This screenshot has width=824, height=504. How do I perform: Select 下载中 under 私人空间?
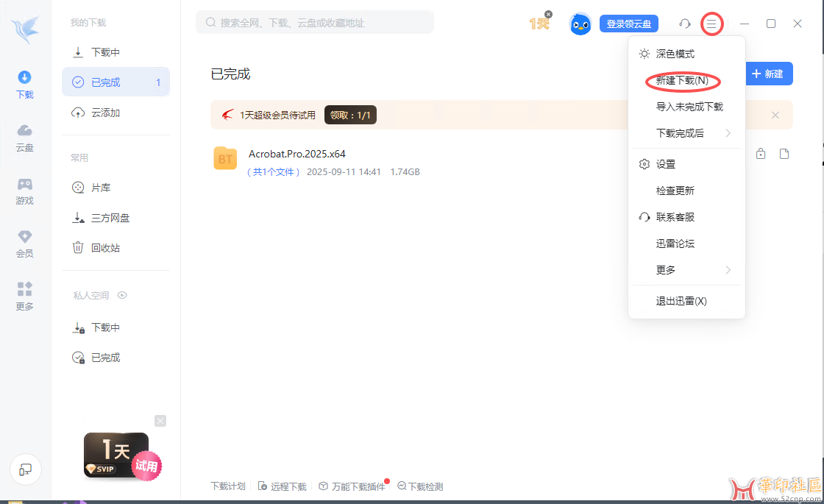(116, 328)
